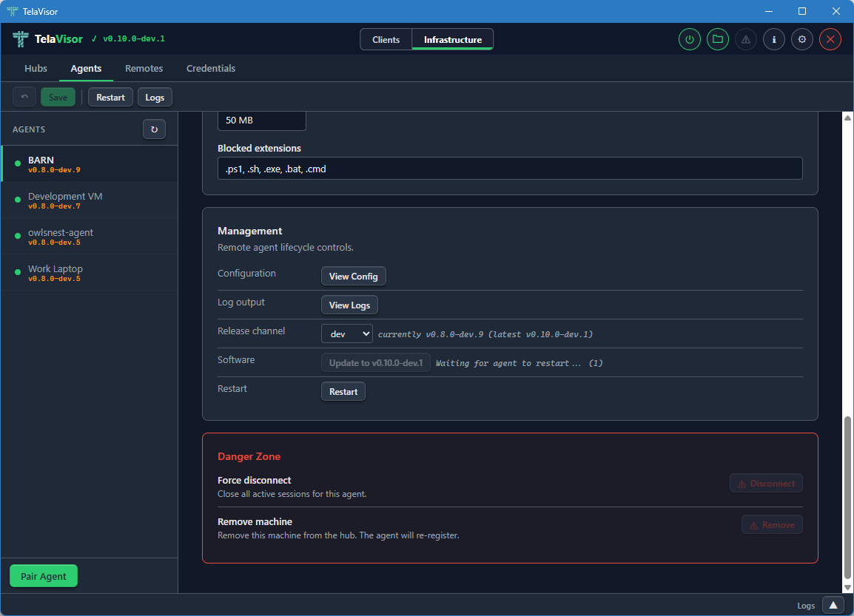Click the View Config button
This screenshot has width=854, height=616.
tap(353, 277)
